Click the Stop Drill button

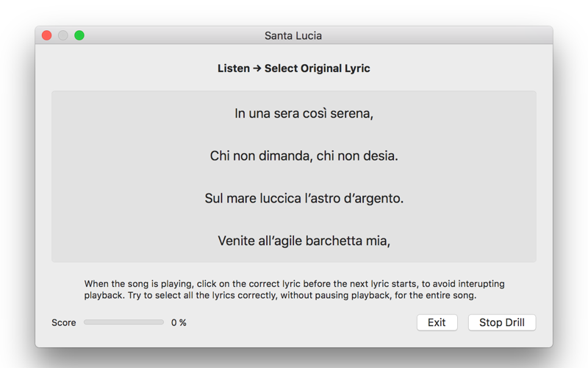point(501,322)
